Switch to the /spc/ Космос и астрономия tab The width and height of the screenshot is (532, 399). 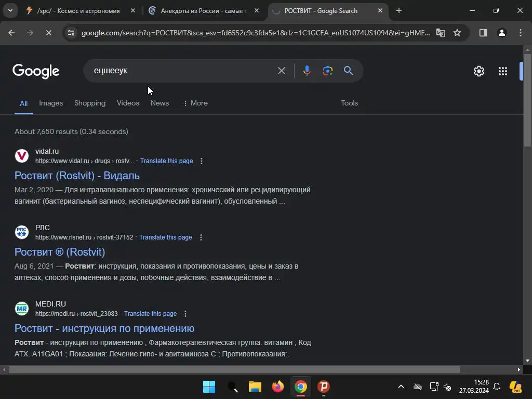click(x=79, y=11)
